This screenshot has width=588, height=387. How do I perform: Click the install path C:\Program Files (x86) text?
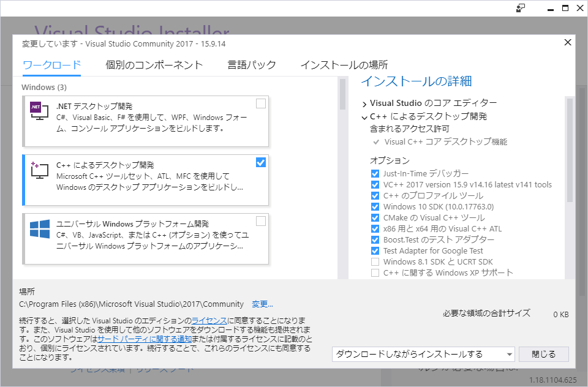(131, 304)
